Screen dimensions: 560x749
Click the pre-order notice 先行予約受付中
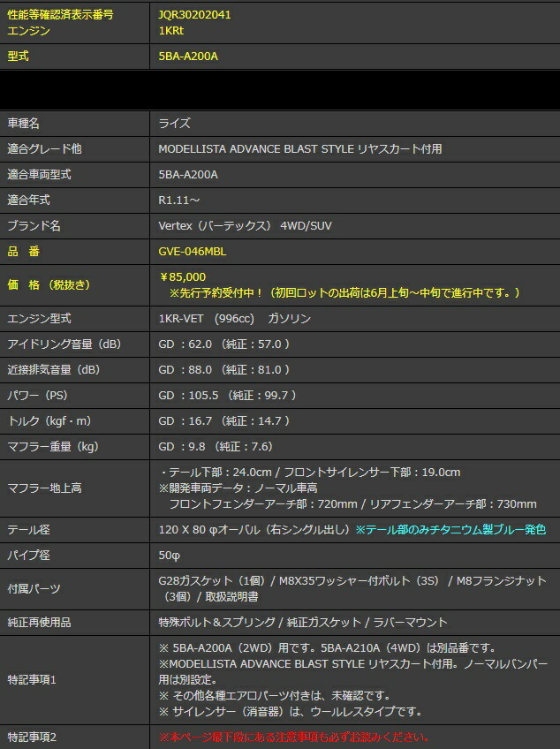click(344, 293)
